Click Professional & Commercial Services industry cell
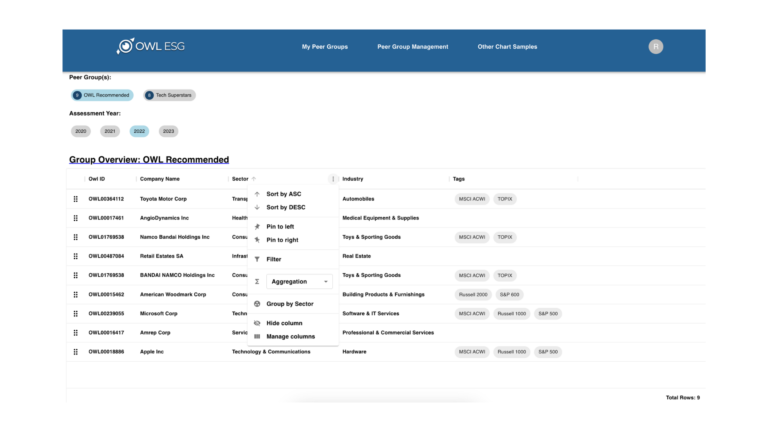Screen dimensions: 768x432 point(388,333)
